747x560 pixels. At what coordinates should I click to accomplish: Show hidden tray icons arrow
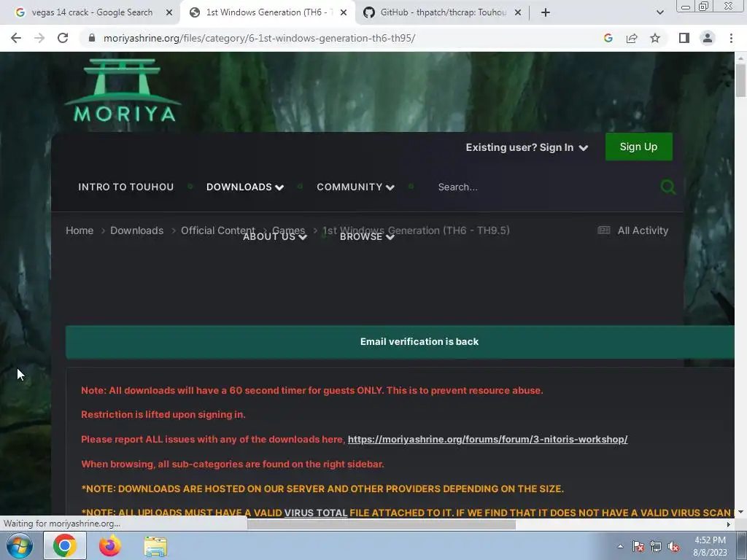point(620,546)
